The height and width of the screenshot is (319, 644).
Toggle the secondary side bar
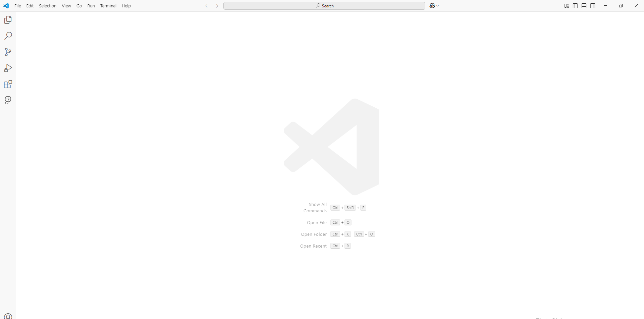[593, 6]
